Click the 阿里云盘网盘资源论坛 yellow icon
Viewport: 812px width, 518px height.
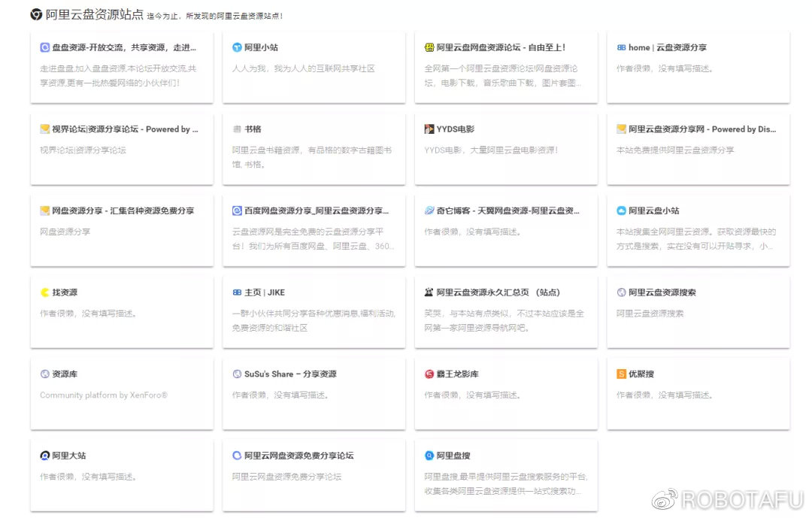coord(429,47)
